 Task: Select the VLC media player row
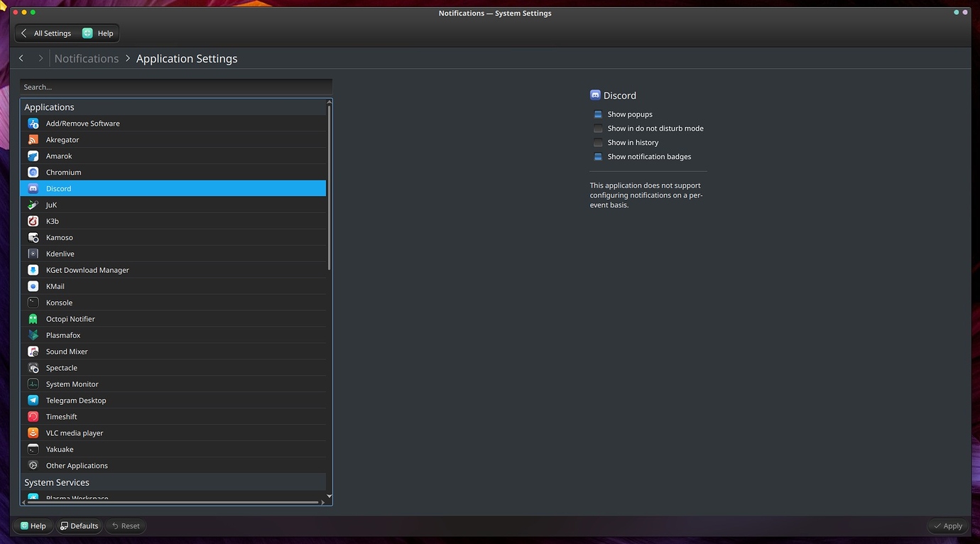173,434
